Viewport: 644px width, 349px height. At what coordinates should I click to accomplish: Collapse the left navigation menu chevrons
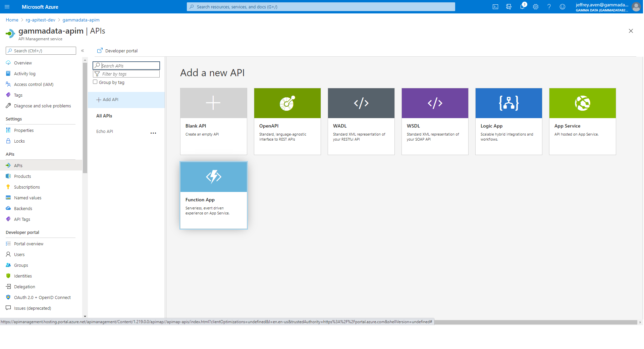coord(83,51)
